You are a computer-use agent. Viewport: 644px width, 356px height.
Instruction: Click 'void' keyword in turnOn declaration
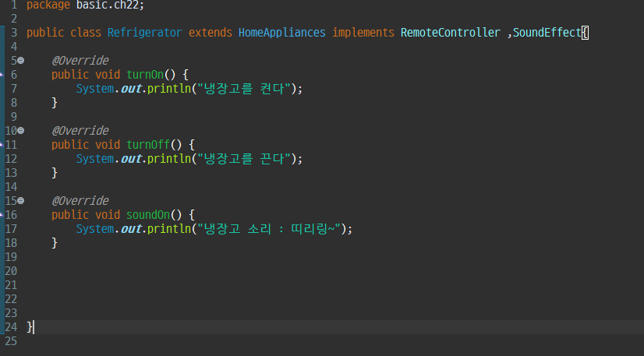click(x=108, y=75)
